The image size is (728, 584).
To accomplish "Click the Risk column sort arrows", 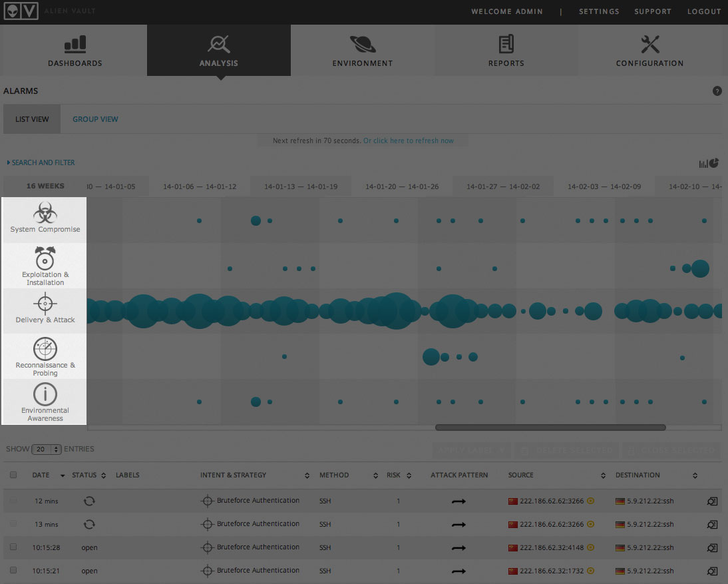I will (408, 475).
